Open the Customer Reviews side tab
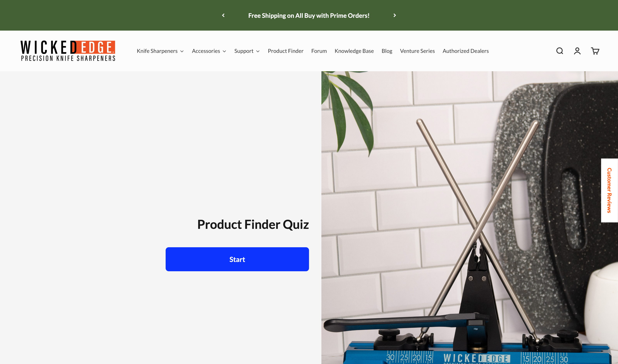 pyautogui.click(x=609, y=190)
